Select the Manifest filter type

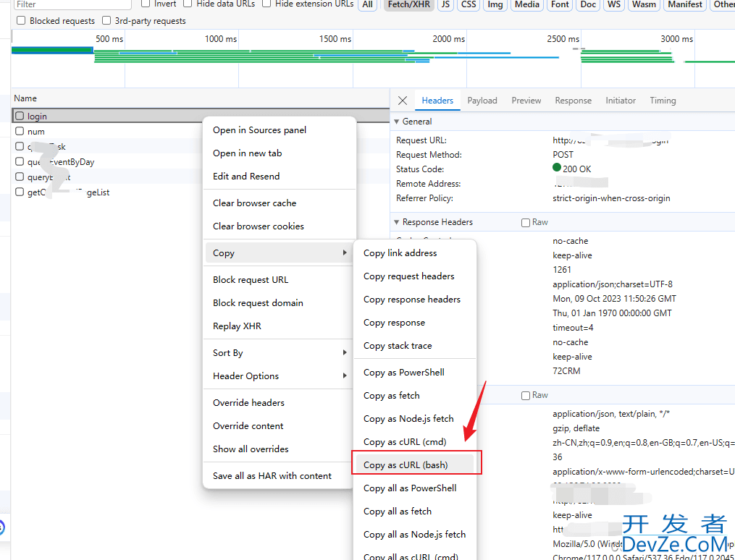(685, 4)
